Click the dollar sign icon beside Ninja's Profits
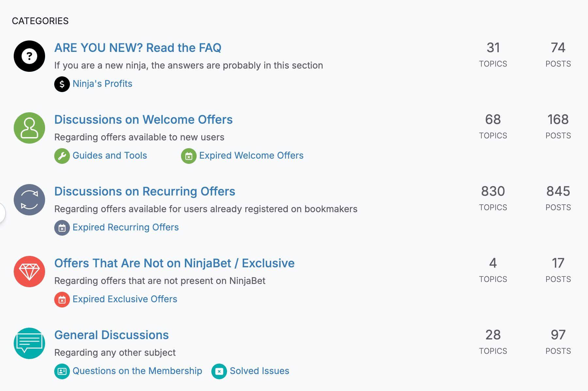The image size is (588, 391). click(62, 84)
